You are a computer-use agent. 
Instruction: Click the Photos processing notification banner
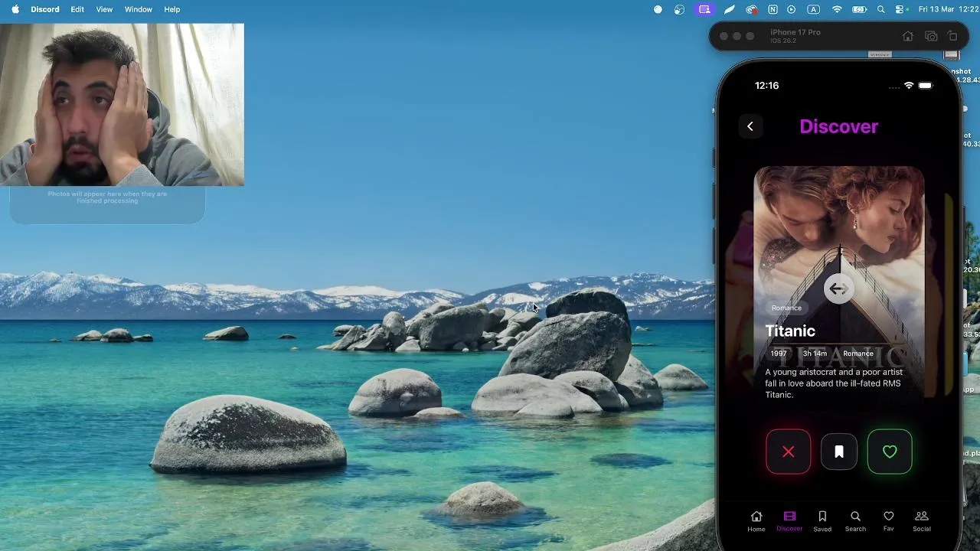107,204
